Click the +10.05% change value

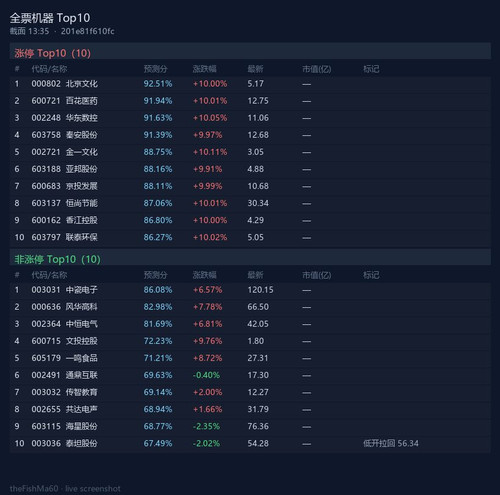pyautogui.click(x=210, y=118)
